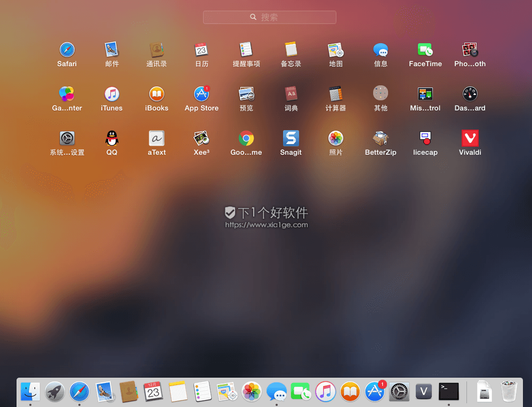Open the 计算器 calculator app

(335, 94)
